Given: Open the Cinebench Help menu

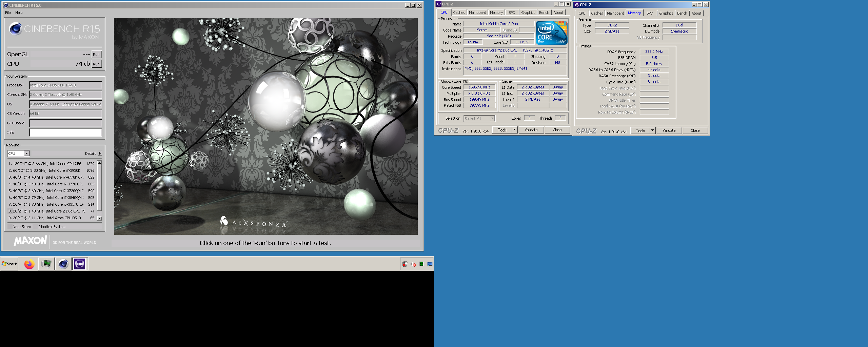Looking at the screenshot, I should (19, 13).
